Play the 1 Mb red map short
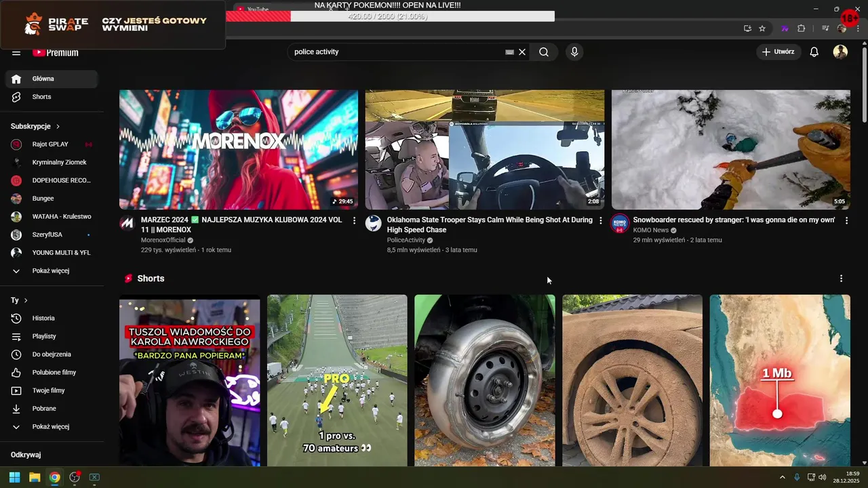 [780, 380]
